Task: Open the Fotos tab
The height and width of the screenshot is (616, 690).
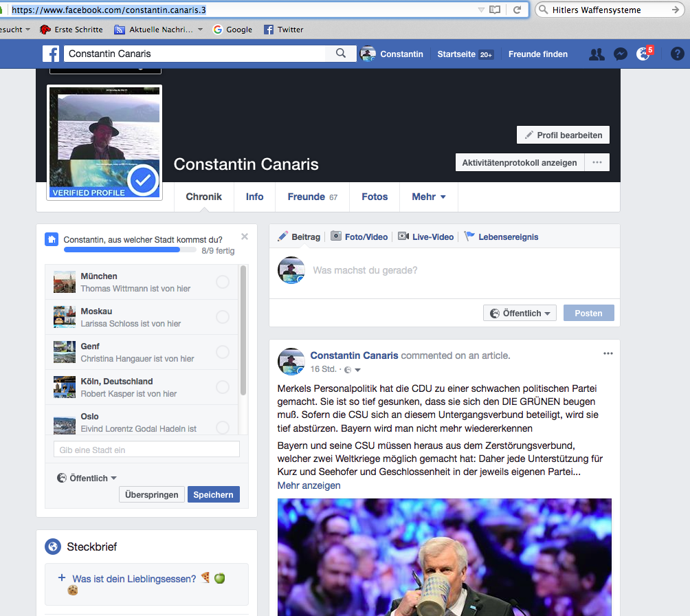Action: (x=375, y=197)
